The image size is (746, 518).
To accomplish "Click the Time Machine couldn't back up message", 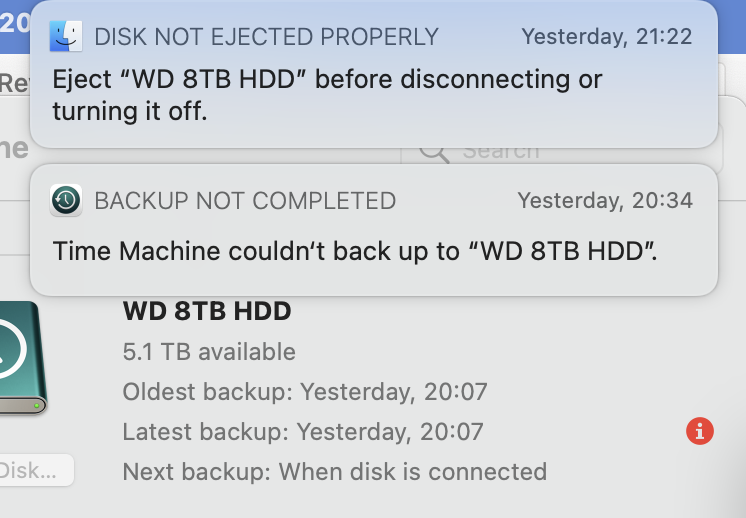I will pos(355,250).
